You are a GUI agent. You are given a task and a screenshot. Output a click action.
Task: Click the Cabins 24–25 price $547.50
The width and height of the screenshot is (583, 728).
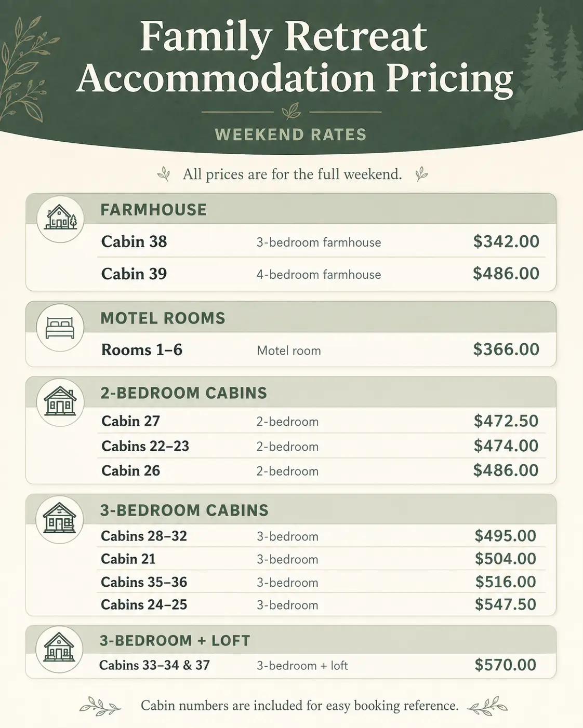(506, 604)
